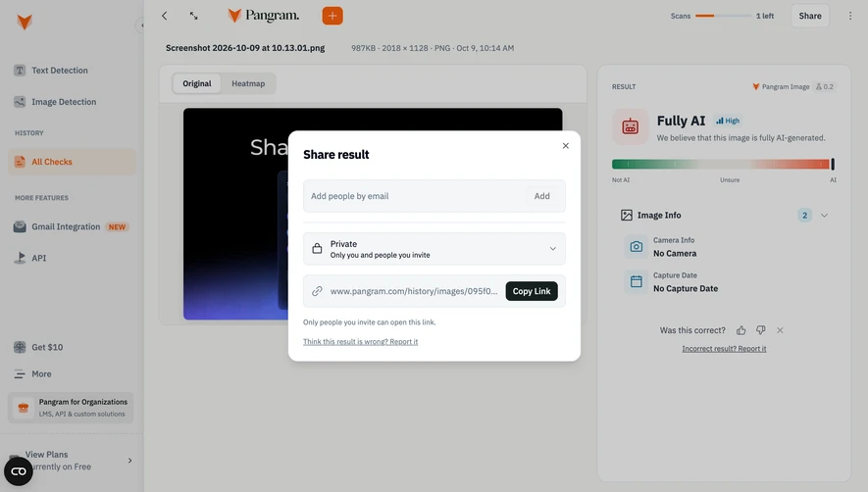Click the round chat widget icon
Viewport: 868px width, 492px height.
[19, 471]
